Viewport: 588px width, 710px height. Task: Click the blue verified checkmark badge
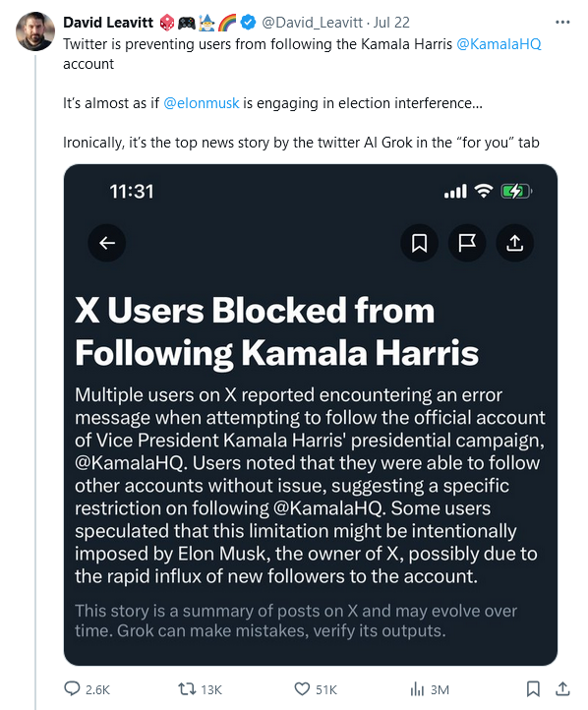pyautogui.click(x=248, y=23)
